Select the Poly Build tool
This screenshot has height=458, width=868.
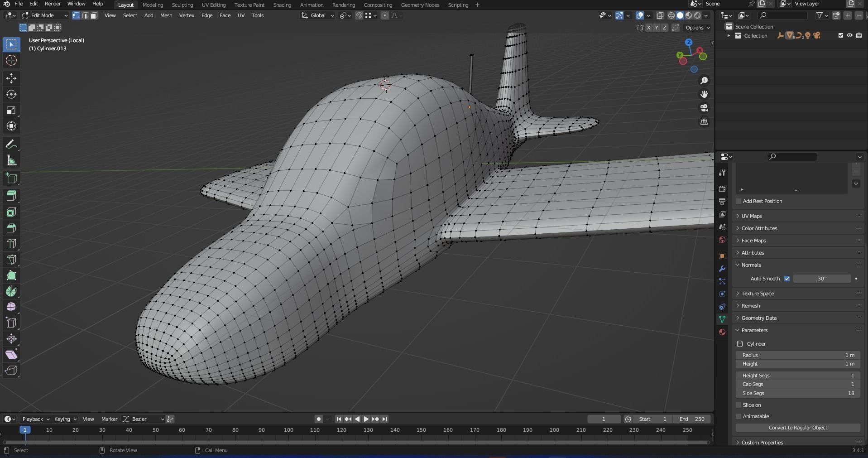coord(11,275)
